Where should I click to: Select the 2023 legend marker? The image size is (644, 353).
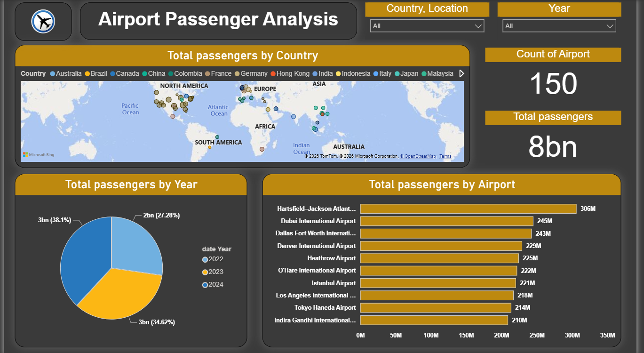pyautogui.click(x=205, y=272)
